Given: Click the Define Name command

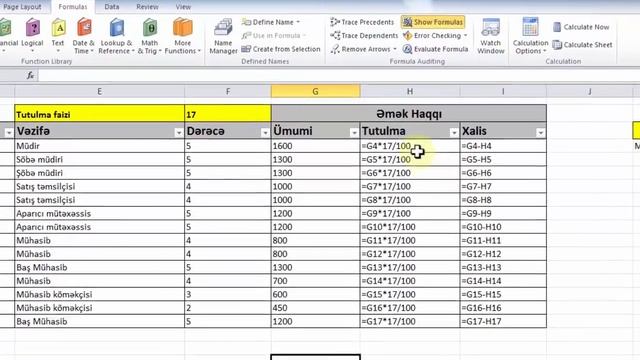Looking at the screenshot, I should point(271,22).
